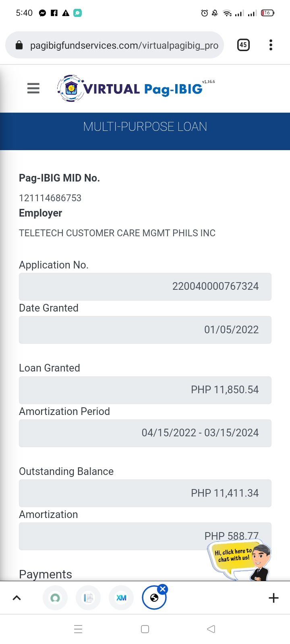Tap the Amortization Period field
This screenshot has height=644, width=290.
[145, 433]
